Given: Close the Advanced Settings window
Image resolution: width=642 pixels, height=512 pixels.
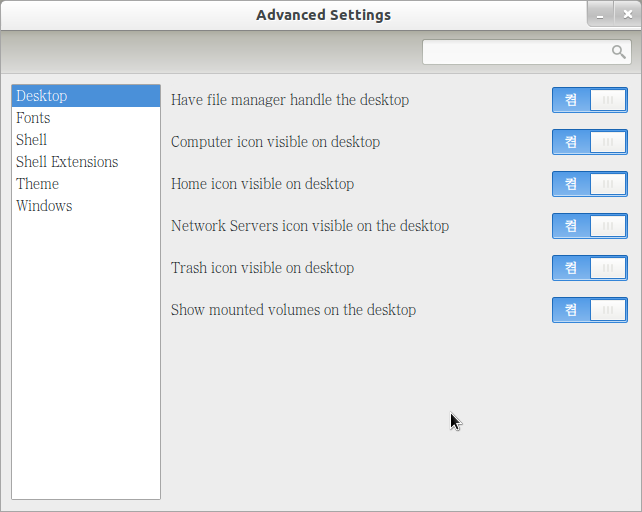Looking at the screenshot, I should pos(627,15).
